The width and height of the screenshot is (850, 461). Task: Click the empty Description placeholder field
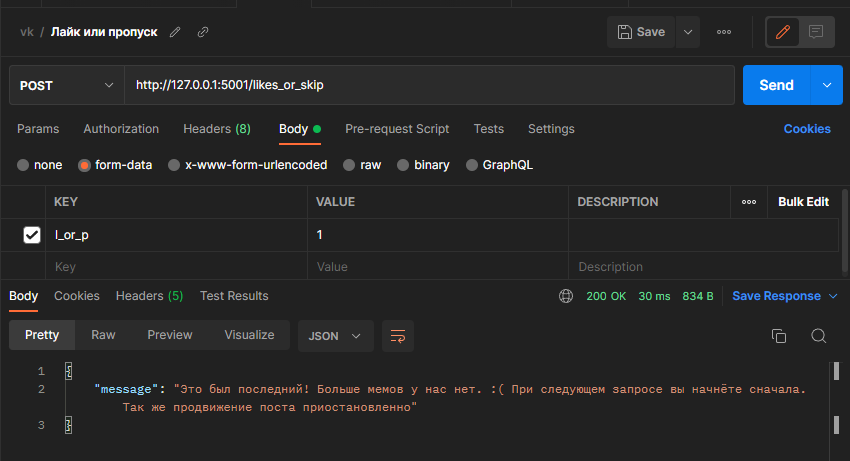(703, 266)
